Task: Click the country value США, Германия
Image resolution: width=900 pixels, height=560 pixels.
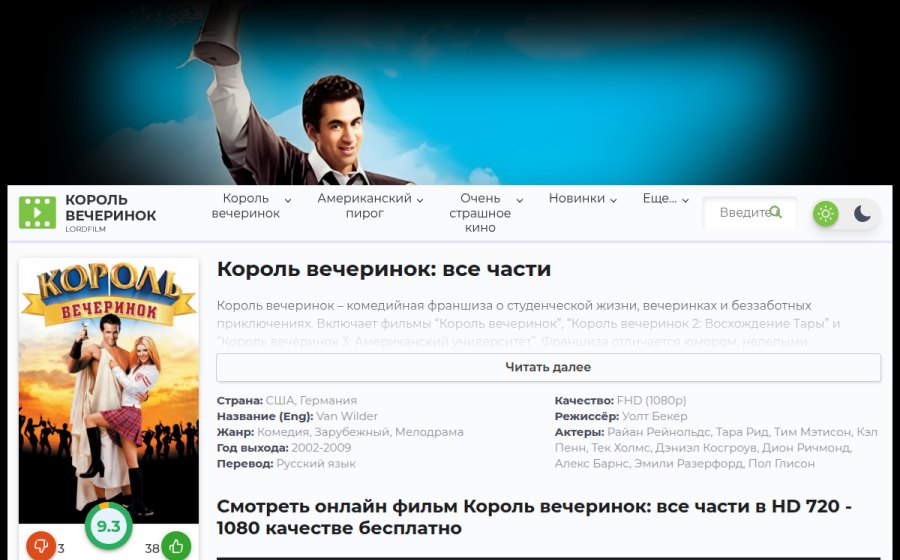Action: [x=311, y=400]
